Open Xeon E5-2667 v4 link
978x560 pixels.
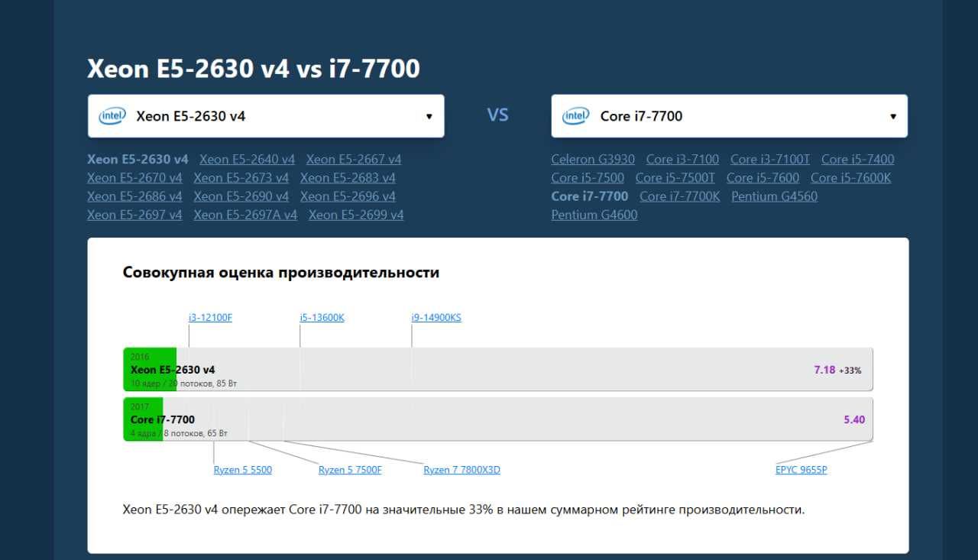pyautogui.click(x=354, y=159)
